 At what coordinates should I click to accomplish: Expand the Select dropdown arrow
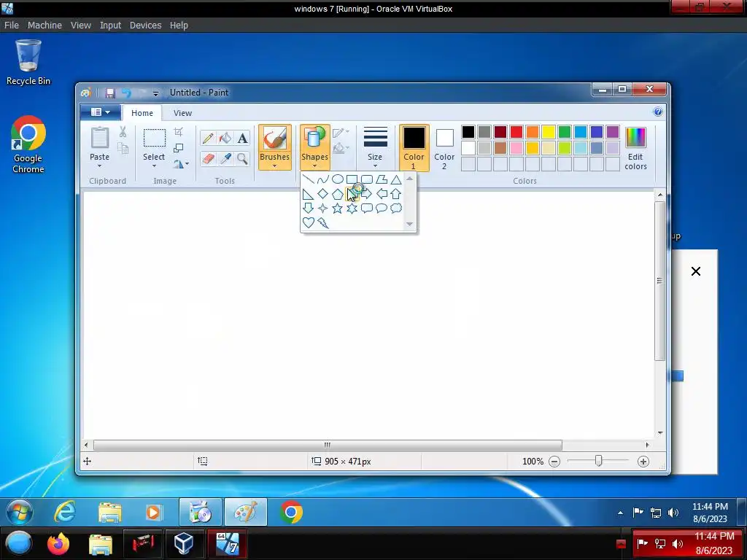[x=154, y=166]
